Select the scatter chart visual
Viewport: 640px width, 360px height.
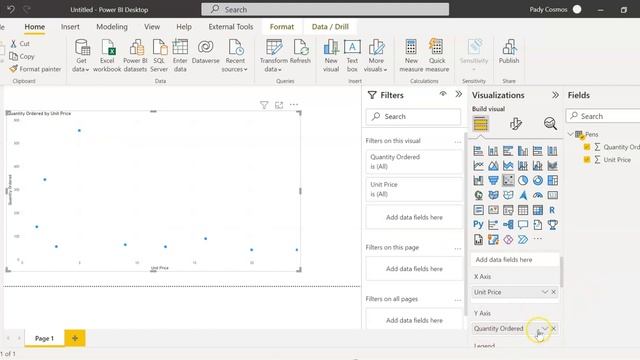(508, 180)
